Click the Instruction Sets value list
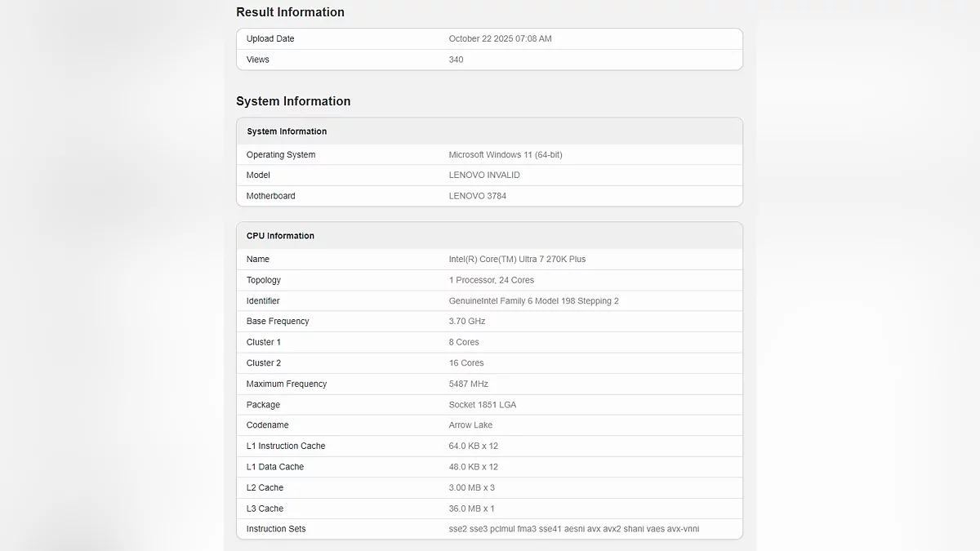Screen dimensions: 980x551 [x=574, y=529]
